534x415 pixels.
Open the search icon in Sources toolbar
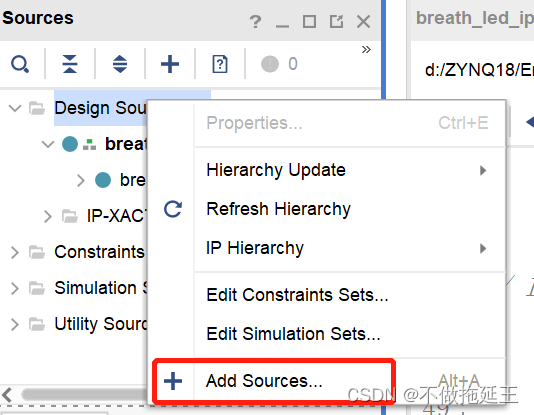tap(20, 64)
